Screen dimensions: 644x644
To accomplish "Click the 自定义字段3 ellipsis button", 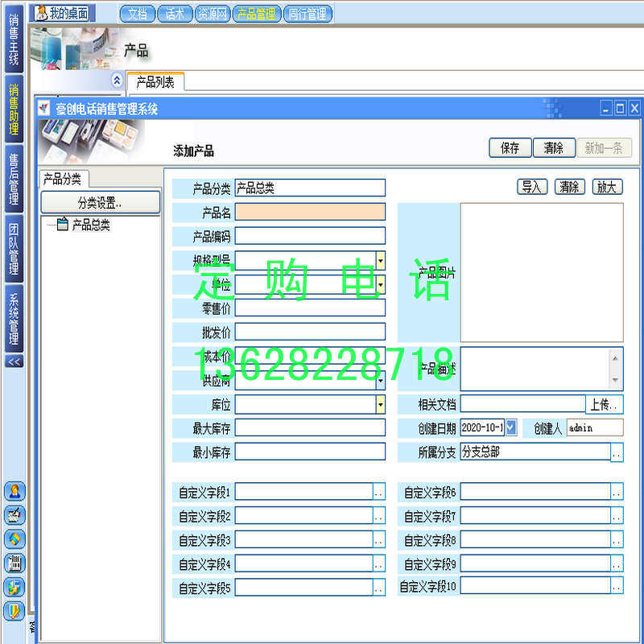I will pos(378,539).
